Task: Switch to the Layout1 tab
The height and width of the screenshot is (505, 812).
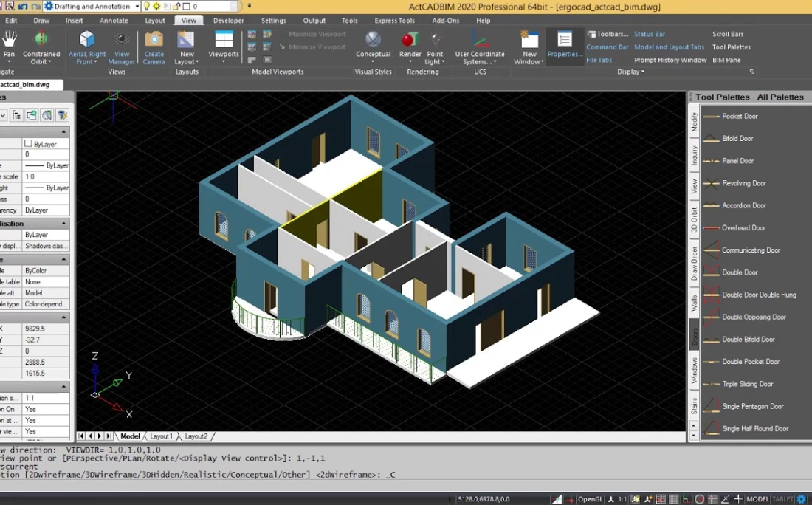Action: click(x=161, y=436)
